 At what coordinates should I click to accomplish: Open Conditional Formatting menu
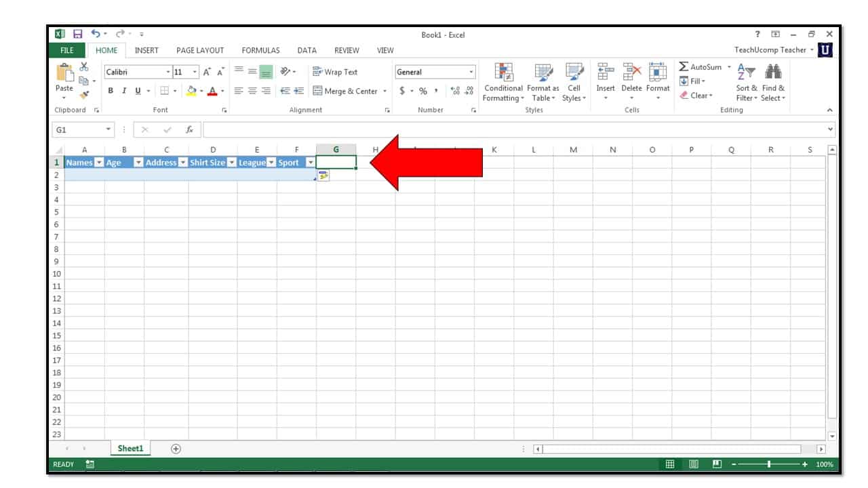(x=503, y=82)
